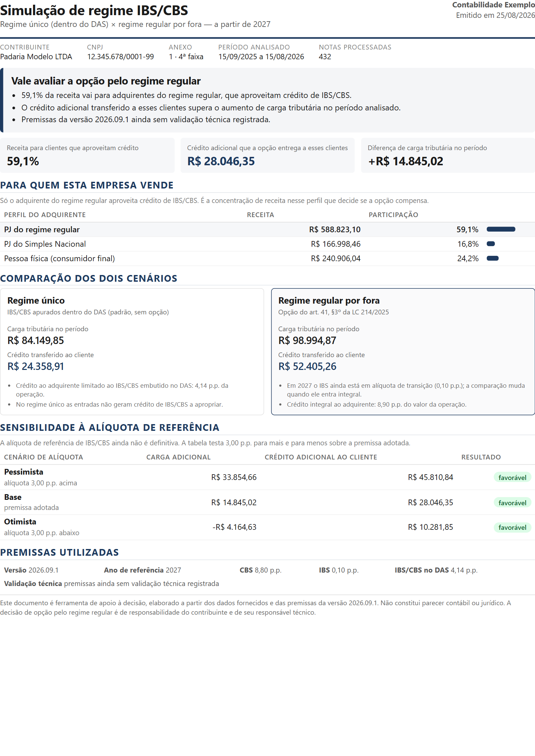Click the participation bar in the 16,8% row
The image size is (535, 756).
(x=491, y=244)
